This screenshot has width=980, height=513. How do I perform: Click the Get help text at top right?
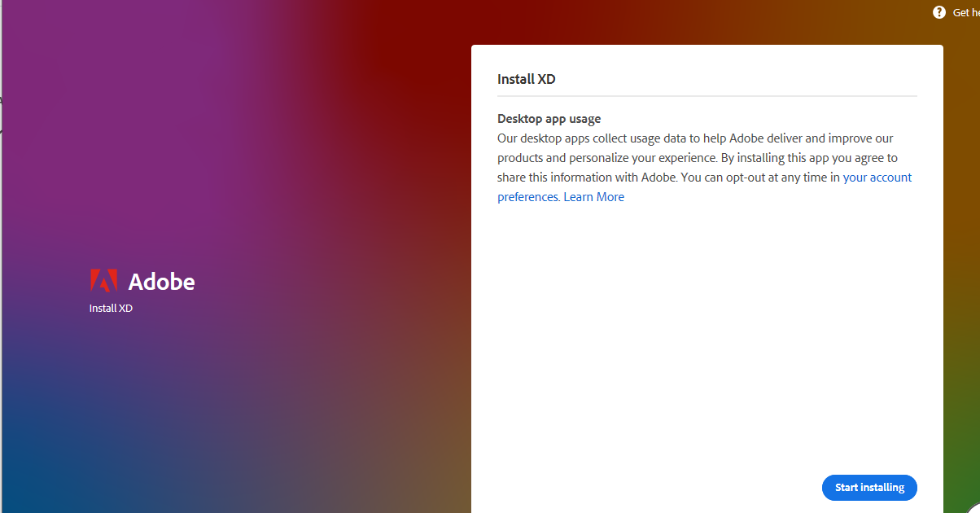(x=966, y=13)
